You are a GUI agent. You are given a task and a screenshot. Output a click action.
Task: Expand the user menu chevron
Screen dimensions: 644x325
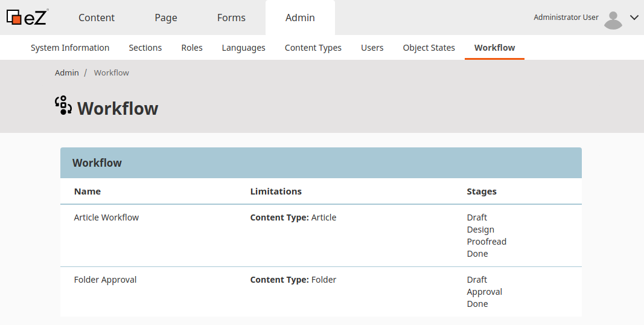(634, 18)
